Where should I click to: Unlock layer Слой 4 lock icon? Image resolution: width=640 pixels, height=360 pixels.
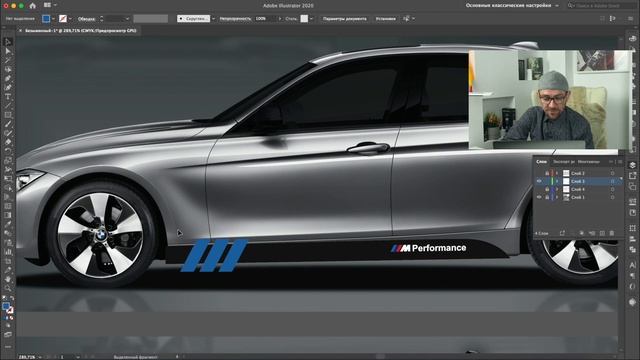[x=547, y=189]
